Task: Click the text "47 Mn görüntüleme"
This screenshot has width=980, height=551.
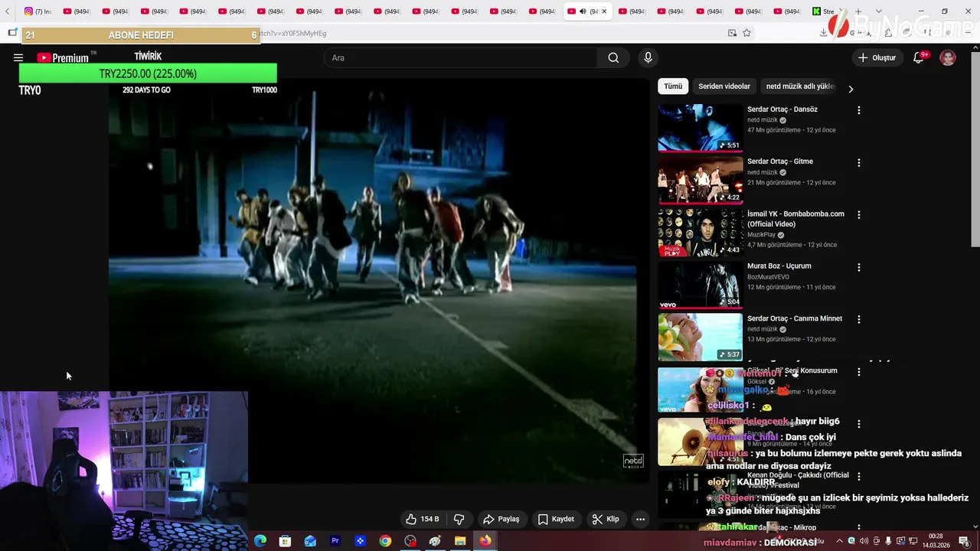Action: coord(773,130)
